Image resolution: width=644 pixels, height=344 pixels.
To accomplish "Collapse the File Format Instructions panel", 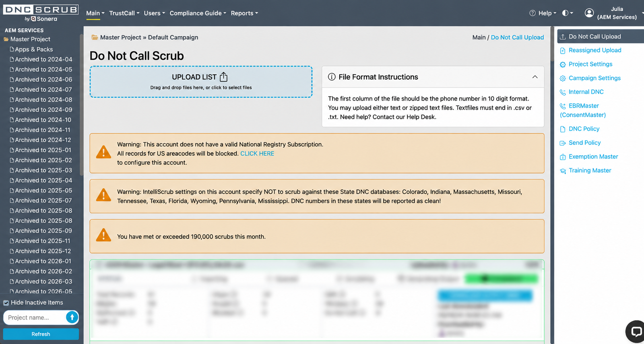I will pos(535,77).
